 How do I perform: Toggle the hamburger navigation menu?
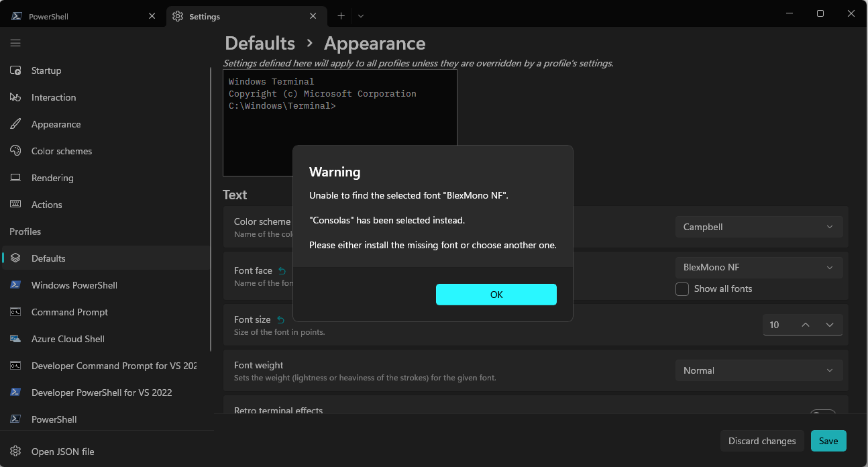pos(15,43)
